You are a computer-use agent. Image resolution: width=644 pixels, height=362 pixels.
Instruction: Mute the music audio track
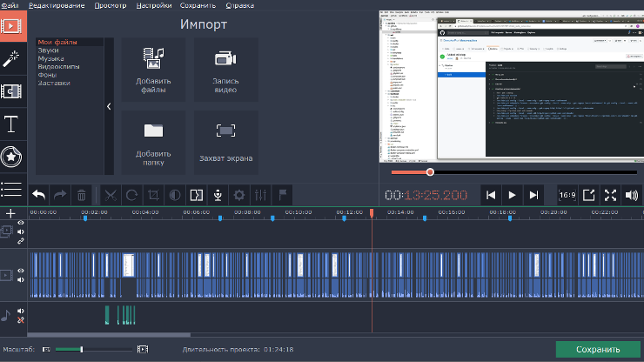pos(21,312)
